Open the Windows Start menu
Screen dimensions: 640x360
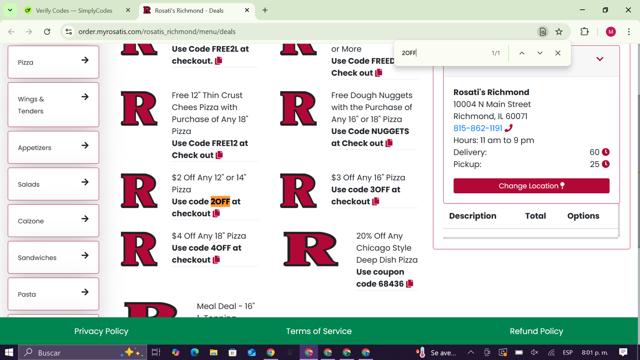click(9, 352)
